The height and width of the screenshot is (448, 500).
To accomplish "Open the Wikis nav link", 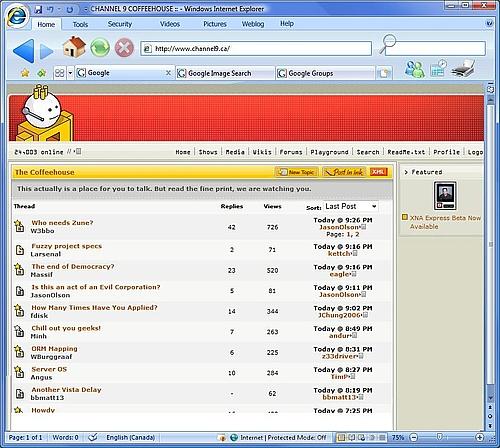I will 262,152.
